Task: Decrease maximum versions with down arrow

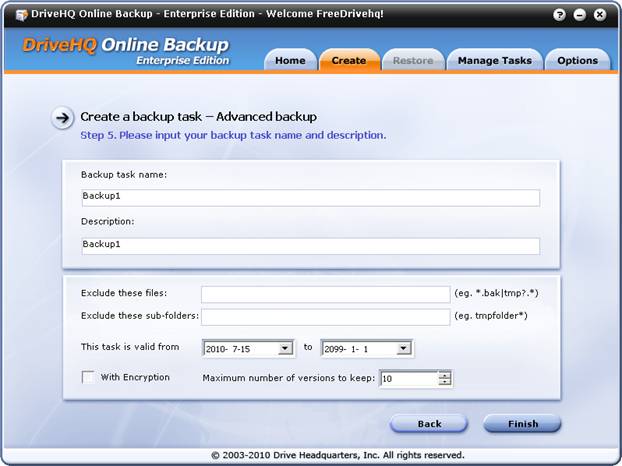Action: click(x=445, y=383)
